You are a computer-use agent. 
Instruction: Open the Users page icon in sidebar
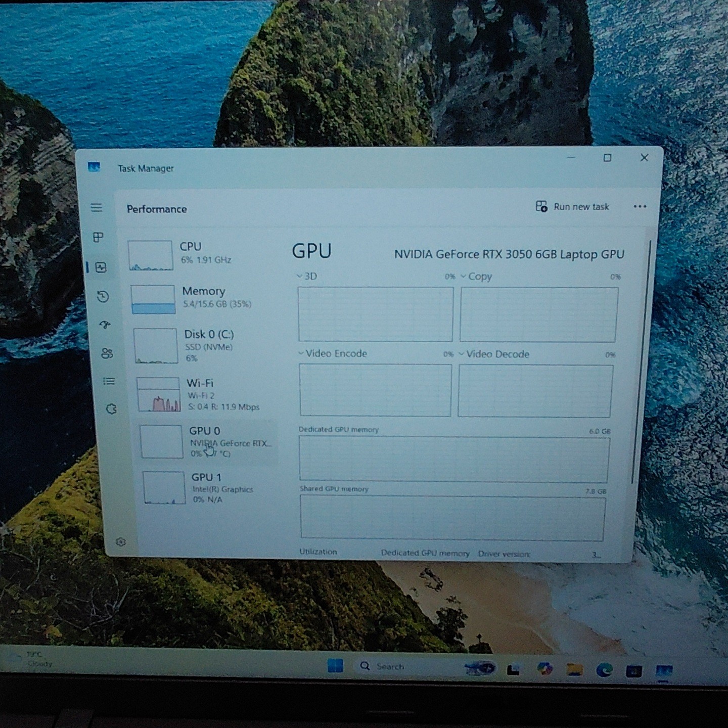point(107,353)
